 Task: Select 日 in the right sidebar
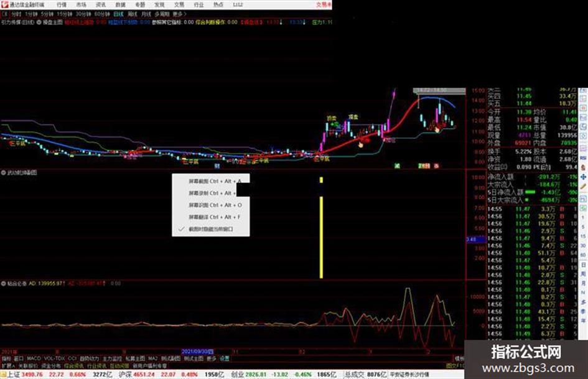(583, 264)
